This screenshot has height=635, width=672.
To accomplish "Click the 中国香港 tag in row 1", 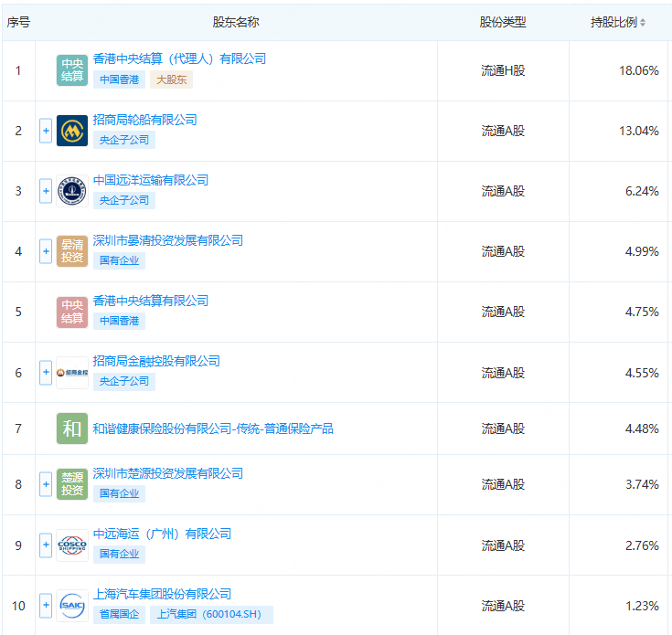I will pyautogui.click(x=119, y=79).
